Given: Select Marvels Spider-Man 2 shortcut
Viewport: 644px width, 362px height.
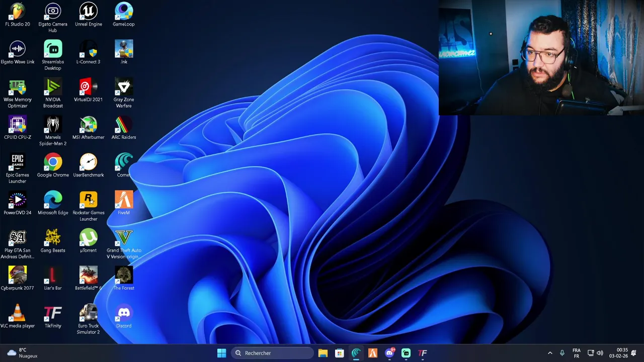Looking at the screenshot, I should (x=53, y=131).
